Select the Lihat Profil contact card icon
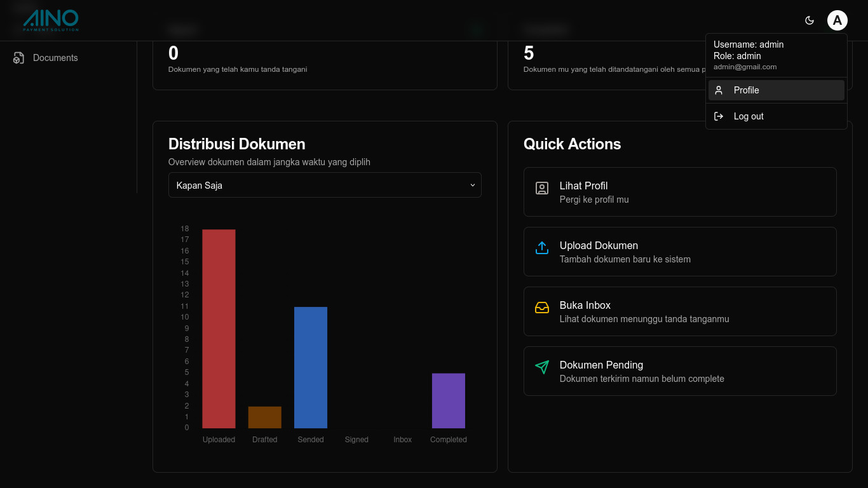 point(541,187)
